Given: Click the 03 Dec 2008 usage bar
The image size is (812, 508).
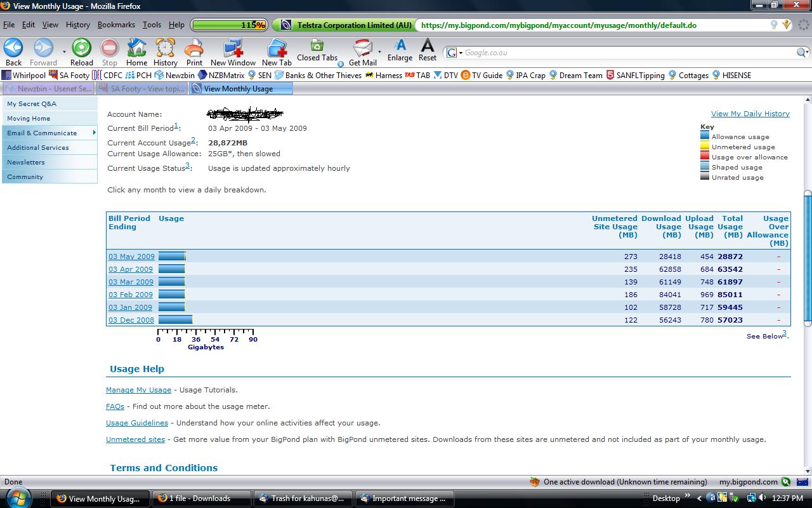Looking at the screenshot, I should pyautogui.click(x=175, y=320).
